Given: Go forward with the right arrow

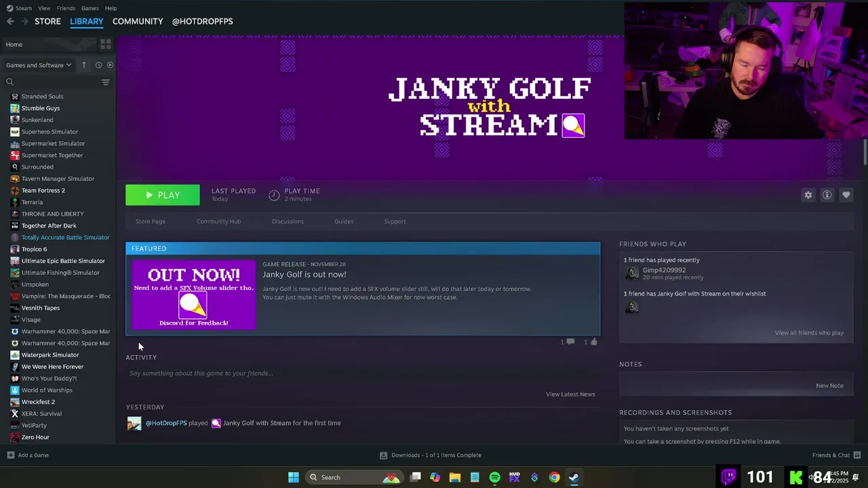Looking at the screenshot, I should pos(24,21).
